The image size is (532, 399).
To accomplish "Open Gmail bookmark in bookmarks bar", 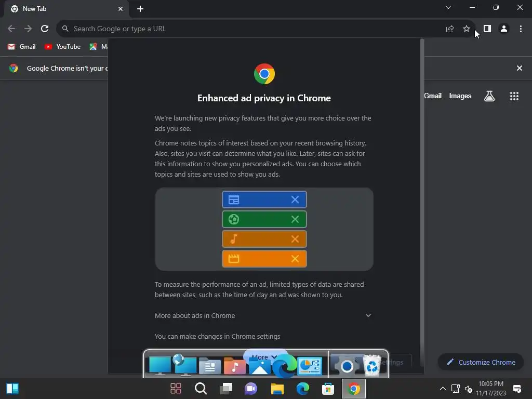I will (x=22, y=47).
